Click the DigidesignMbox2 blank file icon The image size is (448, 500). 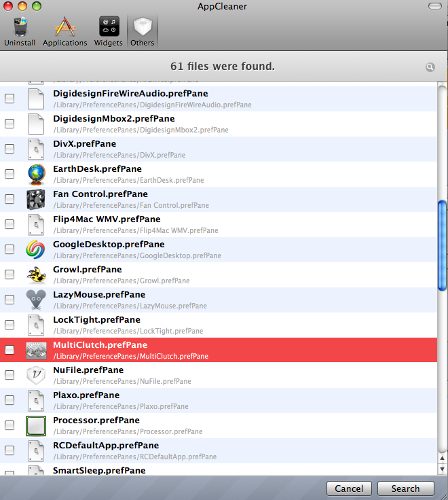[x=36, y=124]
